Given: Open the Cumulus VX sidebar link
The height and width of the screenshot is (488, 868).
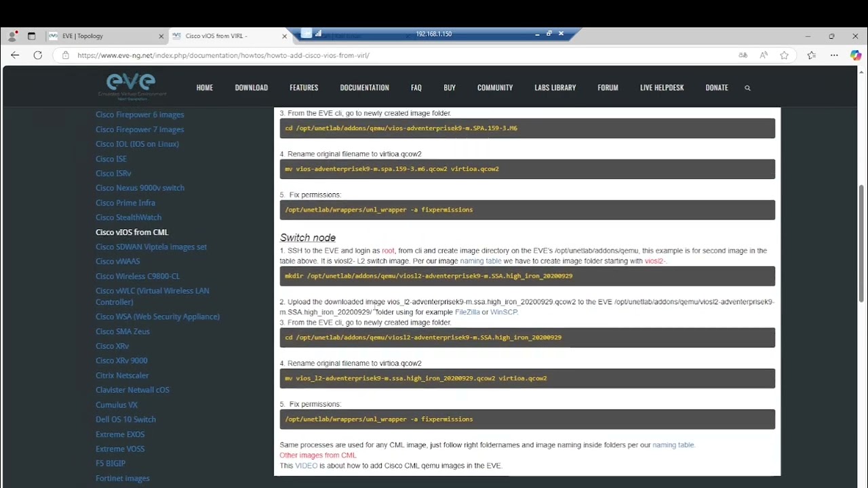Looking at the screenshot, I should [x=117, y=405].
